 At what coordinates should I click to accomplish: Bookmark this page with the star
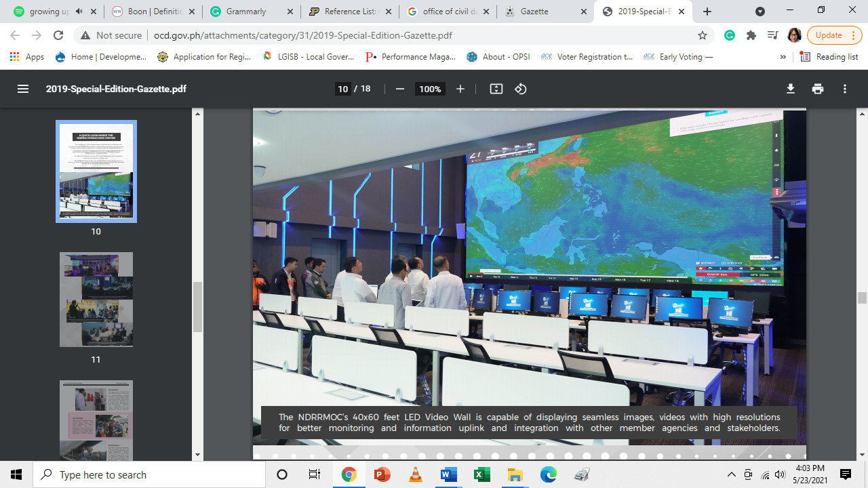pyautogui.click(x=703, y=35)
